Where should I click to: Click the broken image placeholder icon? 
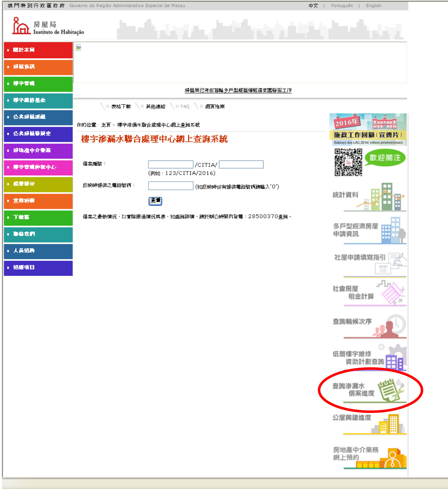[x=79, y=48]
